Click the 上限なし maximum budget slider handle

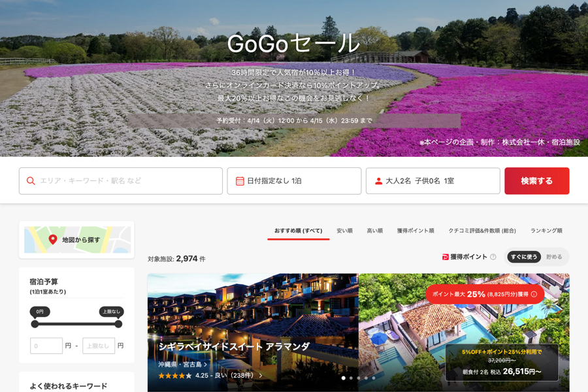click(x=118, y=323)
